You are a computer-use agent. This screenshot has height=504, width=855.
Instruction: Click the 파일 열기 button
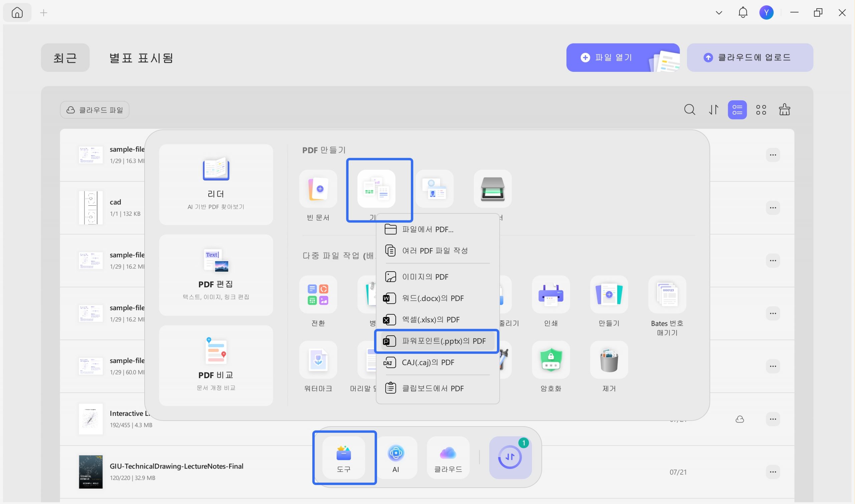tap(623, 57)
